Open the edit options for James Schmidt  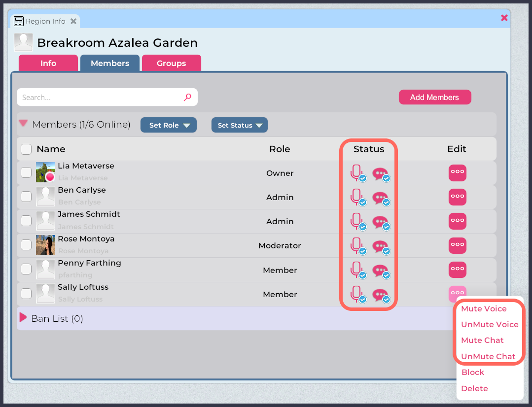(x=457, y=221)
